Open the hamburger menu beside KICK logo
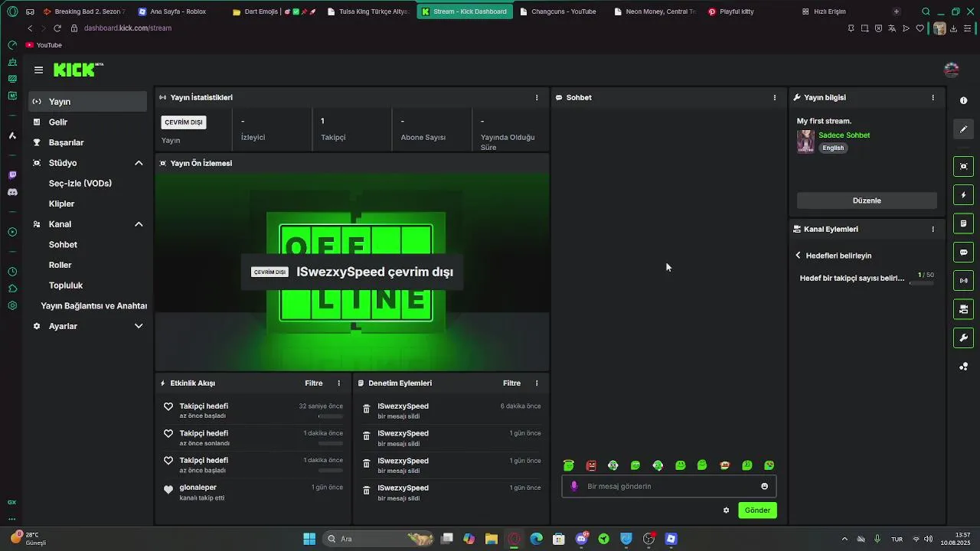The image size is (980, 551). click(38, 70)
